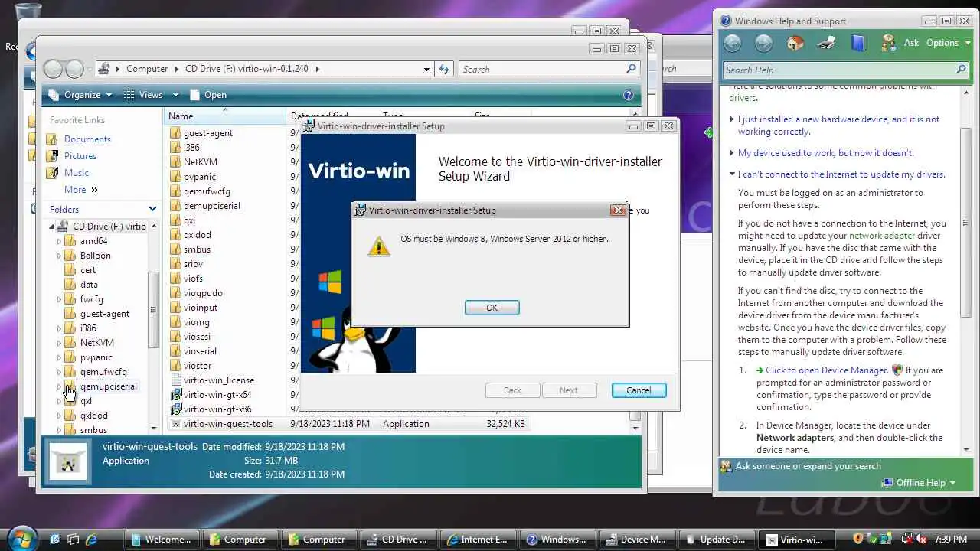Select virtio-win-guest-tools application row
Screen dimensions: 980x551
[349, 424]
